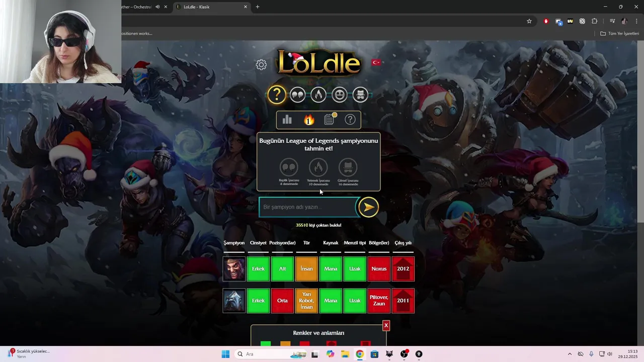The image size is (644, 362).
Task: Click the Piltover, Zaun region cell
Action: tap(379, 301)
